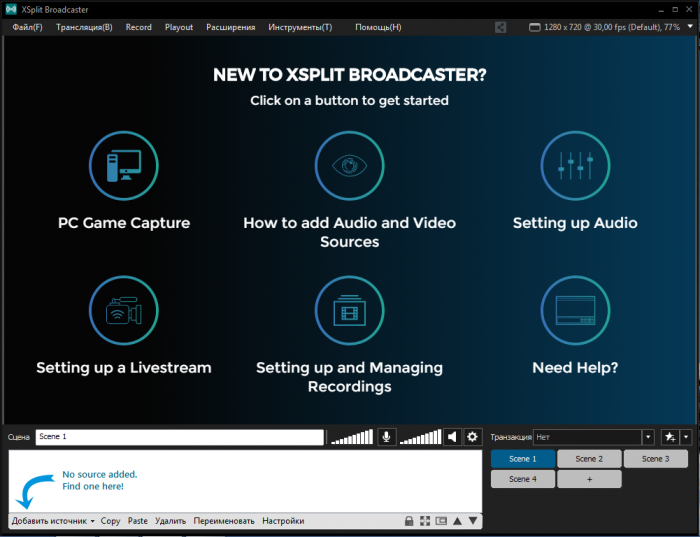This screenshot has height=537, width=700.
Task: Click the Need Help window icon
Action: tap(575, 311)
